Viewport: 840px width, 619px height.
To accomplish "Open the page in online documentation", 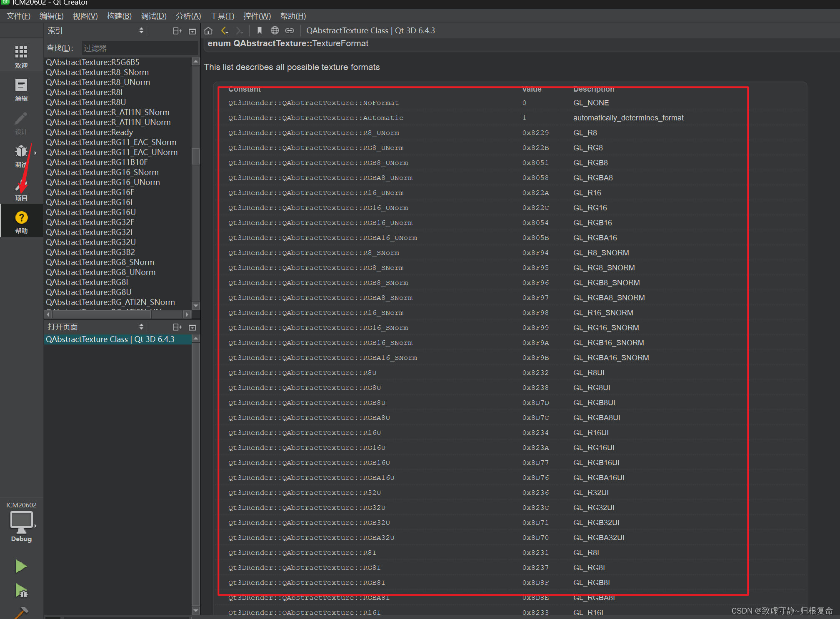I will pos(275,31).
